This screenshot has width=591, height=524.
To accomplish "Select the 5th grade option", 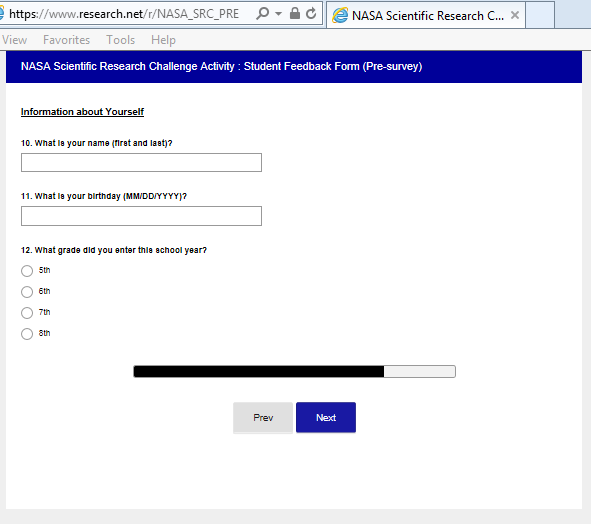I will pos(27,271).
